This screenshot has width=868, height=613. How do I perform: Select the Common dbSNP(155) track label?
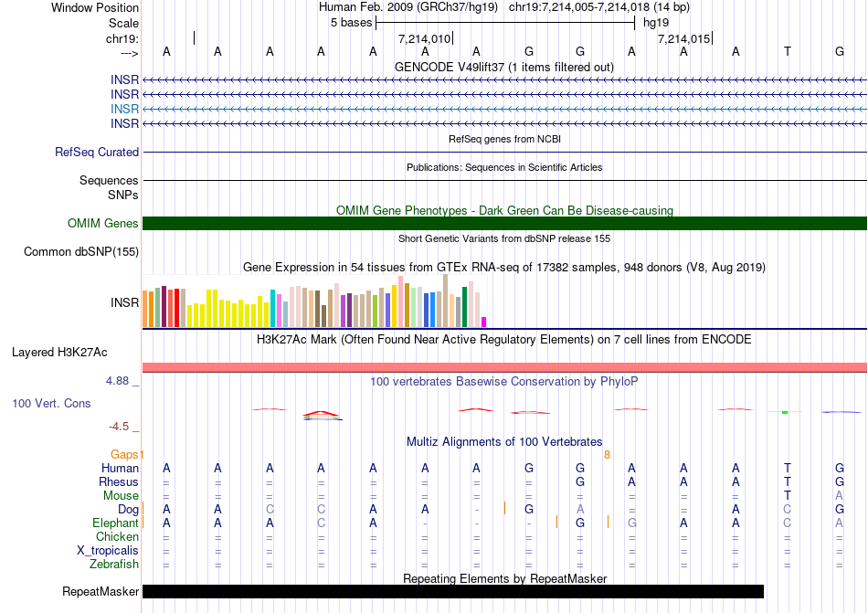click(81, 252)
